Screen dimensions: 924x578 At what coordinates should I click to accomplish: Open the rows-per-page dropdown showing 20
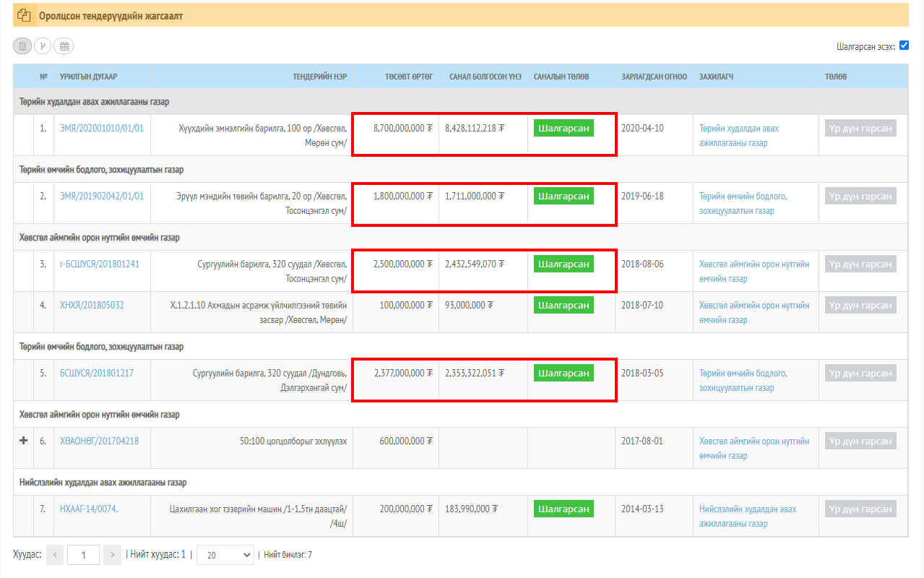pyautogui.click(x=225, y=555)
